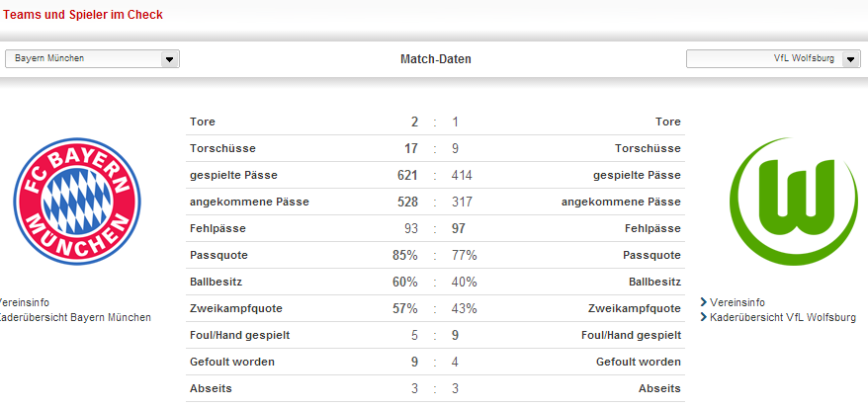Open Kaderübersicht VfL Wolfsburg link
Viewport: 868px width, 408px height.
[782, 317]
